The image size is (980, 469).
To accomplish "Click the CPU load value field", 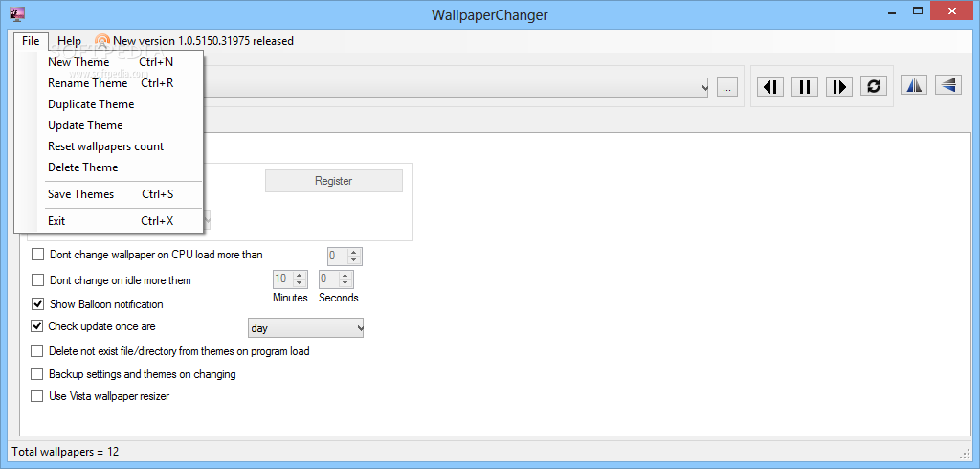I will 338,256.
